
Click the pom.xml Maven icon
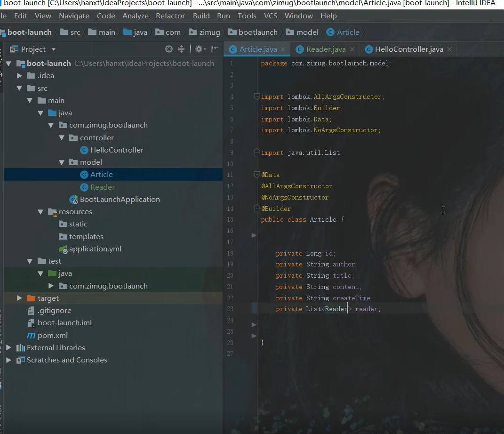[31, 335]
